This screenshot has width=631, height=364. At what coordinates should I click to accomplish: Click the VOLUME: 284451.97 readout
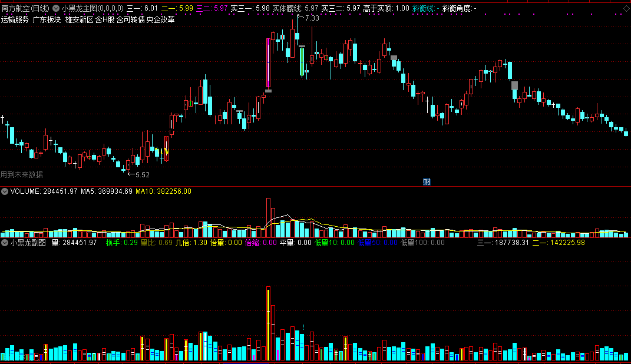click(44, 191)
